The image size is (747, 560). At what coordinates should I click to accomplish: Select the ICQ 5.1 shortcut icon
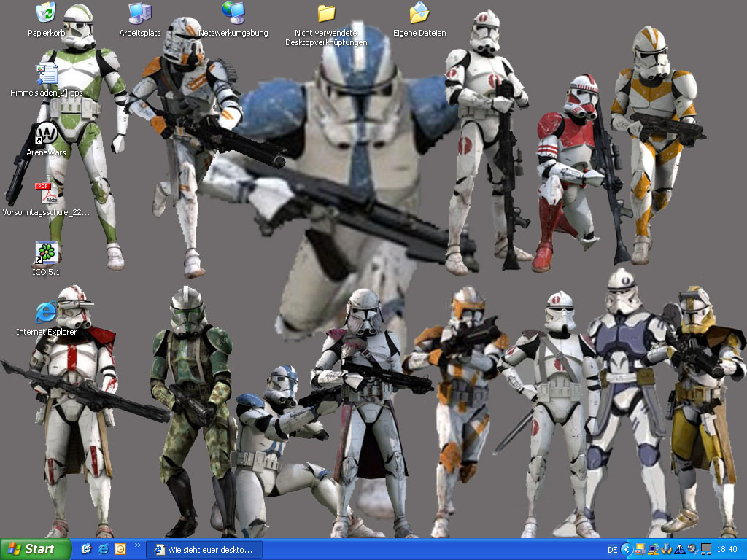46,253
